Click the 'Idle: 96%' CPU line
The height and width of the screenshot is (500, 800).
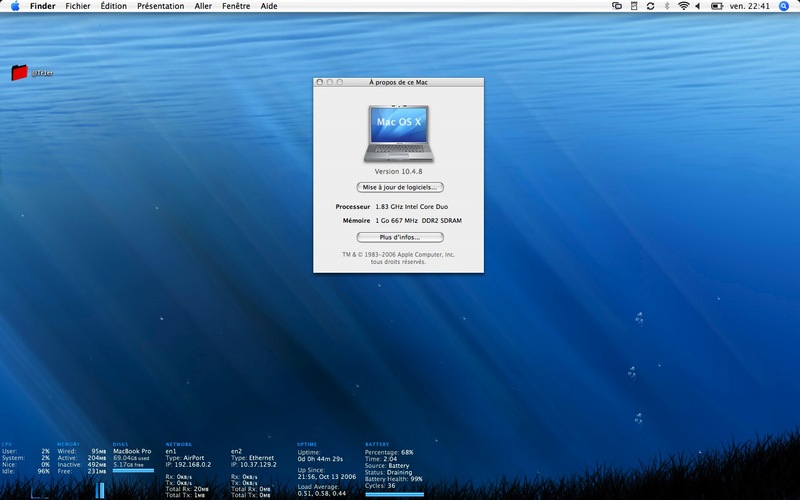coord(26,471)
